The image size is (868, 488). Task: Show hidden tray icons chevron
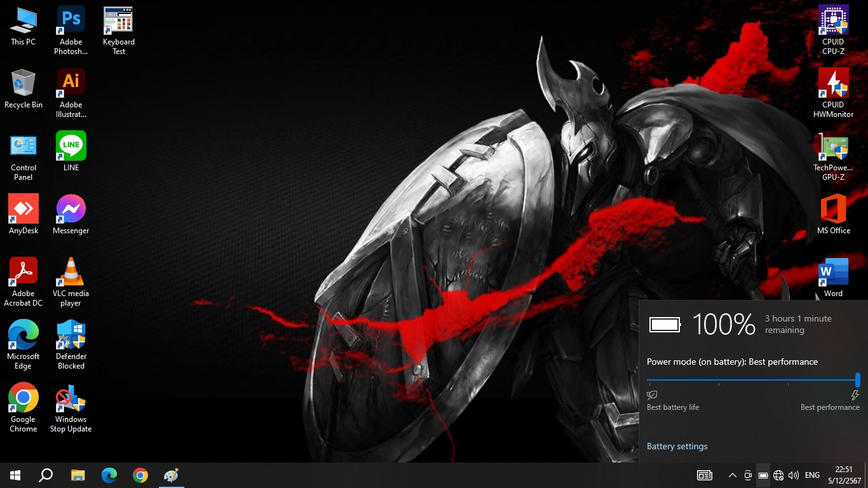tap(733, 475)
